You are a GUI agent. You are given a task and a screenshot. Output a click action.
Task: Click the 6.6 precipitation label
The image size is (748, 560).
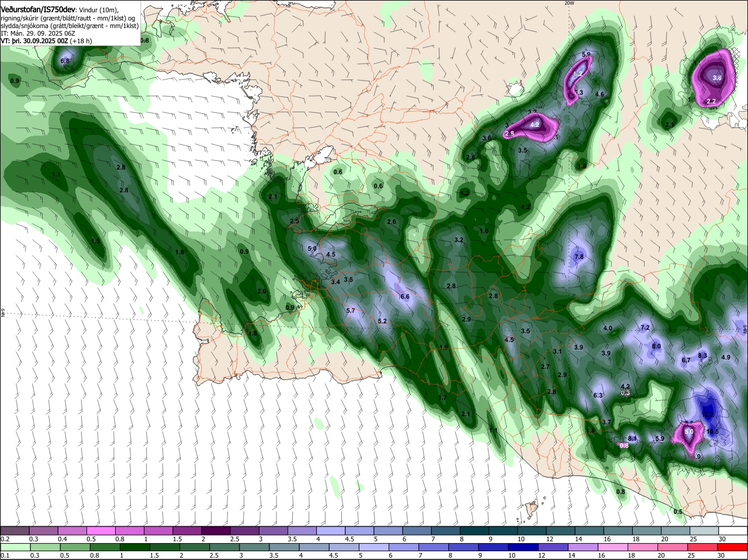404,296
